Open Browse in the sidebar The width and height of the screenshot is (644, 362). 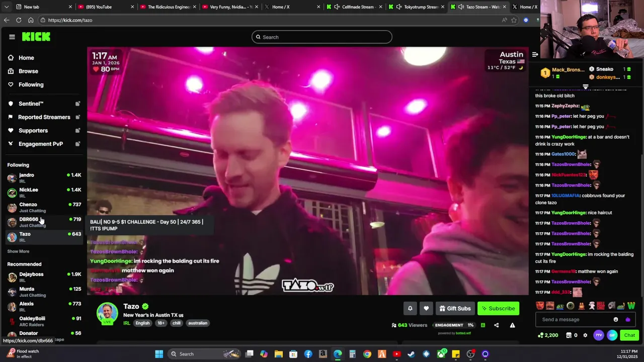click(x=28, y=71)
